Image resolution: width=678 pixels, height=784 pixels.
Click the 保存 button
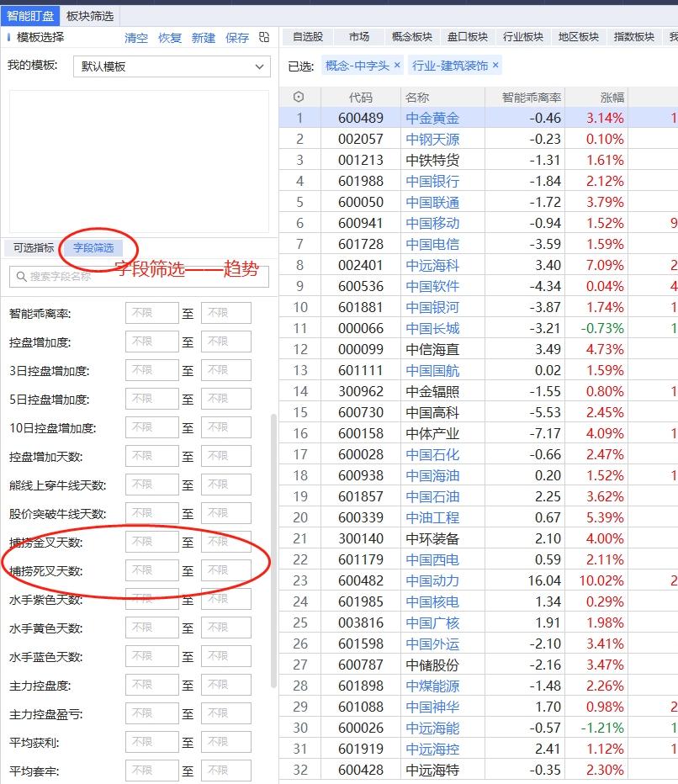(237, 38)
